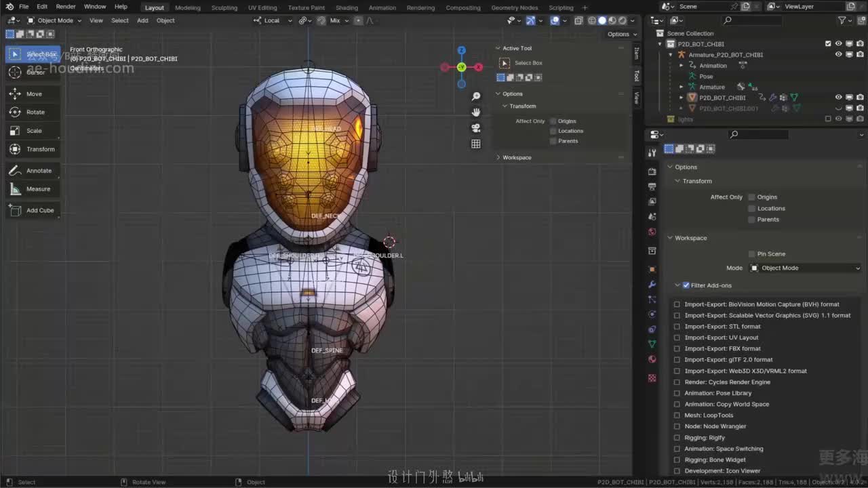868x488 pixels.
Task: Pick the Annotate tool
Action: [x=33, y=171]
